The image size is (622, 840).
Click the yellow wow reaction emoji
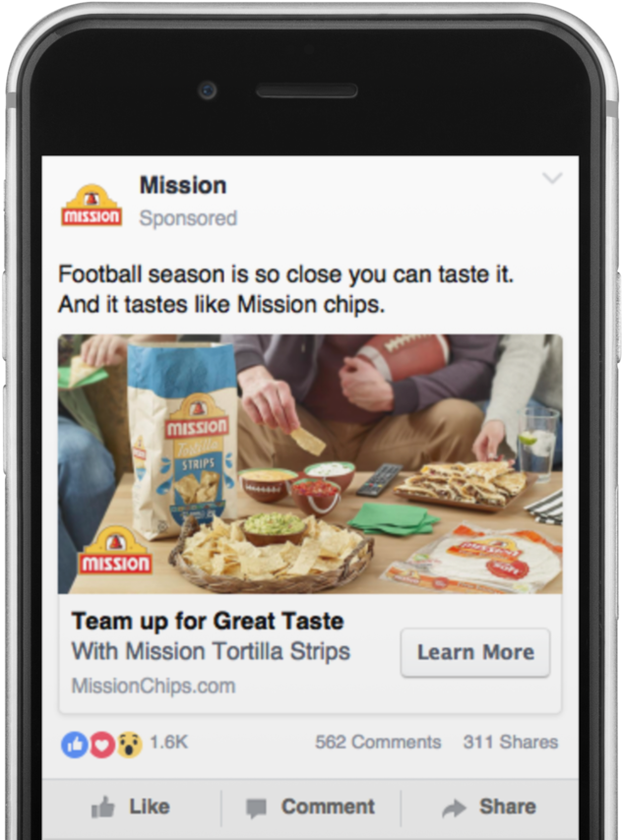pos(129,745)
